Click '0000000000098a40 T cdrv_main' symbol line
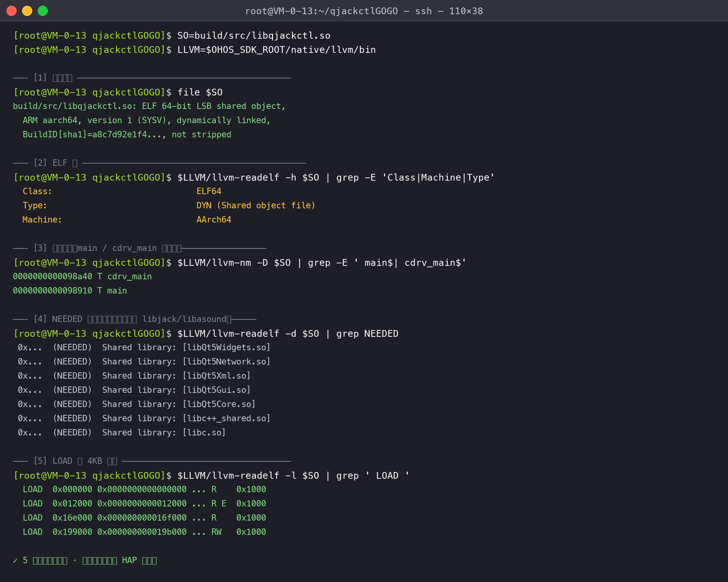Viewport: 728px width, 582px height. click(82, 276)
